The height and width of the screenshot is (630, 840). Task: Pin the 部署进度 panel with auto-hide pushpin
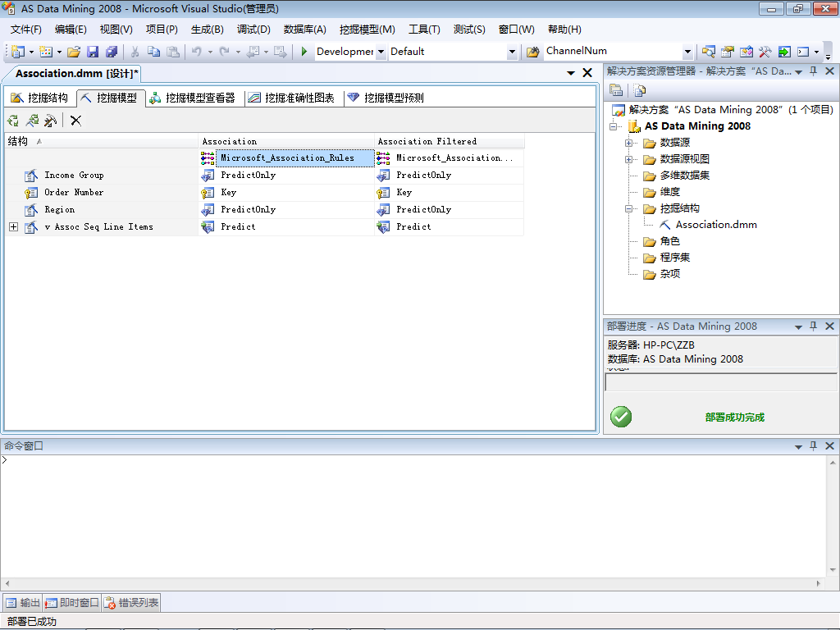(x=813, y=326)
